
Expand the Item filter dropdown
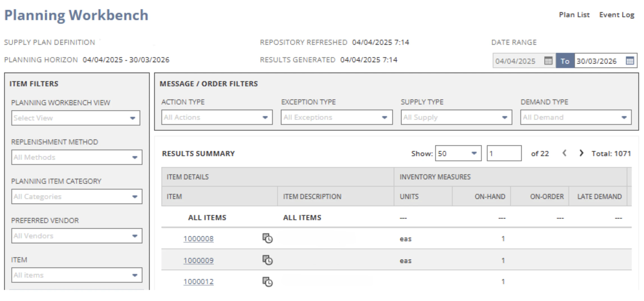tap(77, 275)
